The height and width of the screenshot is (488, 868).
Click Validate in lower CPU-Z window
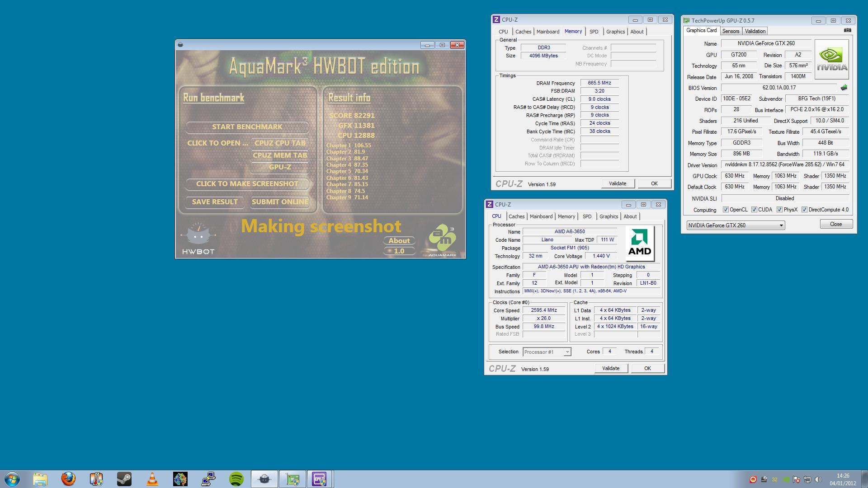click(611, 368)
